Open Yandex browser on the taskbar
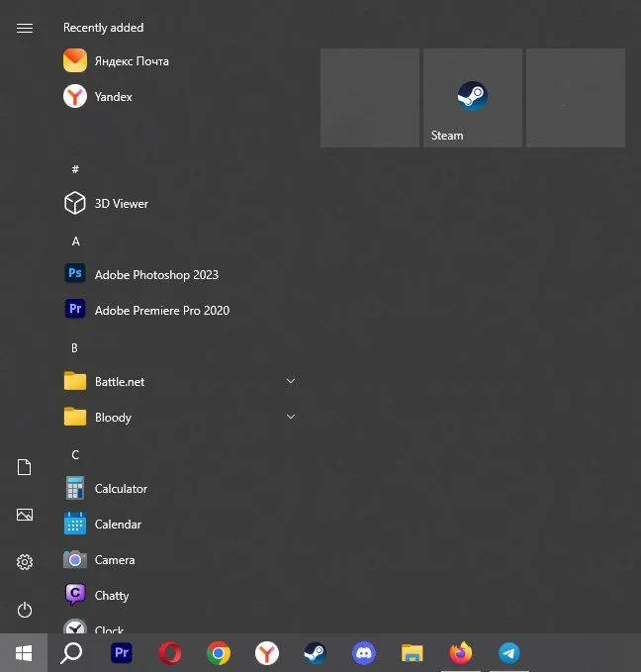The height and width of the screenshot is (672, 641). tap(267, 653)
